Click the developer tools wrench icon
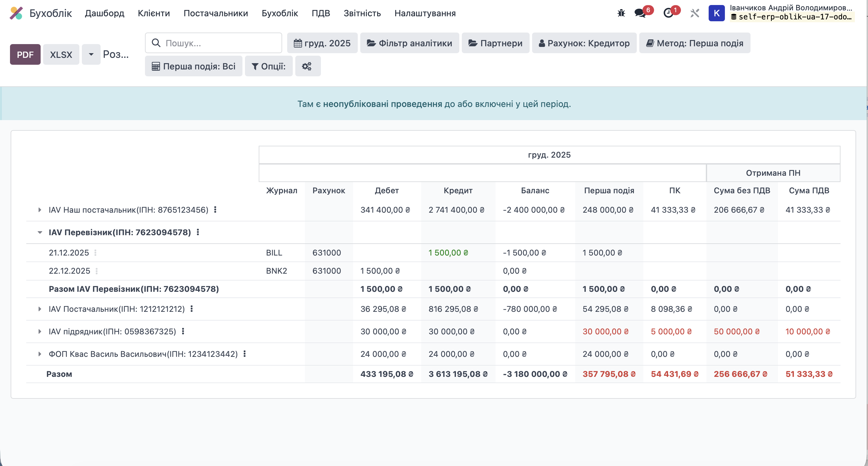 [x=694, y=13]
